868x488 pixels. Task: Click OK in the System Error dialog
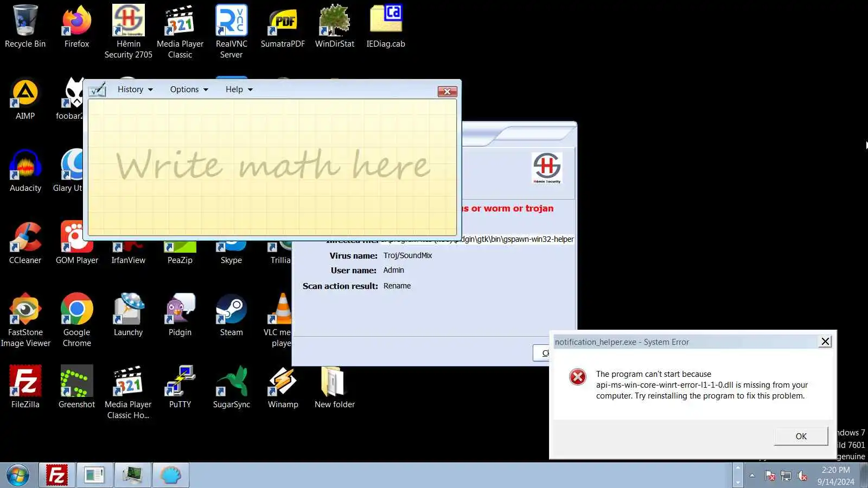pos(801,436)
